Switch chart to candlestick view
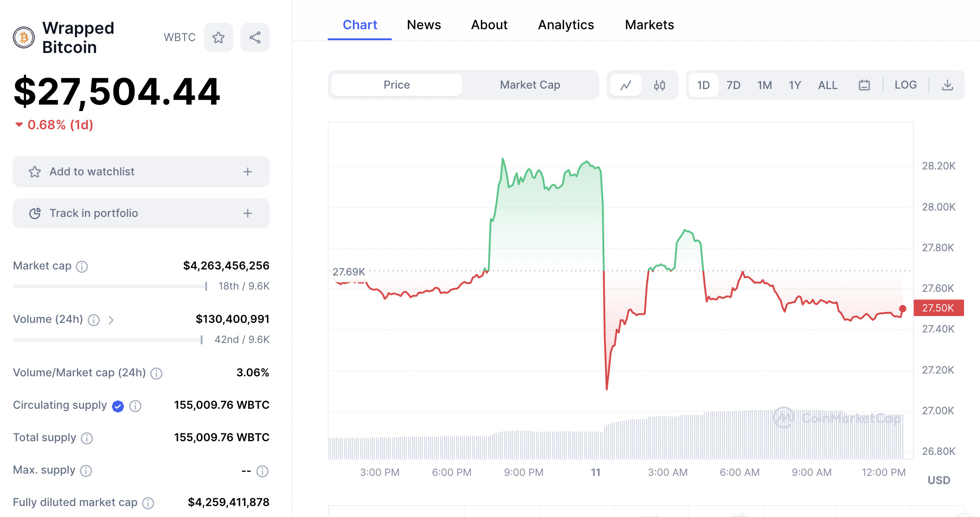Image resolution: width=980 pixels, height=517 pixels. click(659, 84)
